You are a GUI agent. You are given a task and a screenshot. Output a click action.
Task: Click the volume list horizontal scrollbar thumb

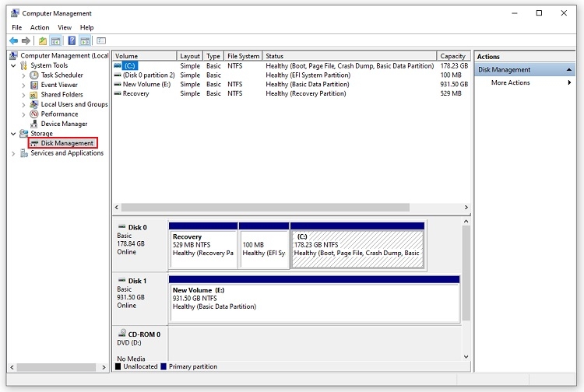pyautogui.click(x=266, y=207)
